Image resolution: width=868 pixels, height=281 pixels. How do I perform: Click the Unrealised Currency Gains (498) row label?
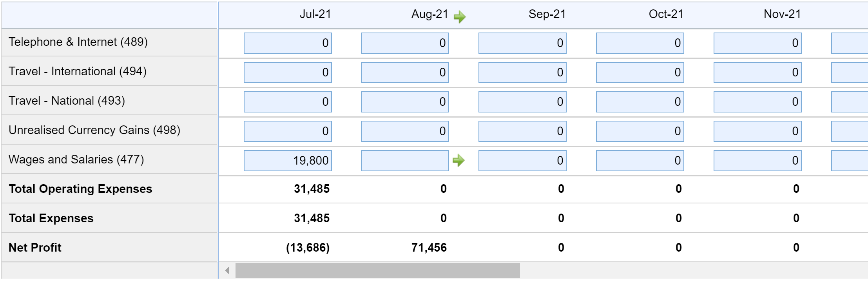click(x=94, y=130)
